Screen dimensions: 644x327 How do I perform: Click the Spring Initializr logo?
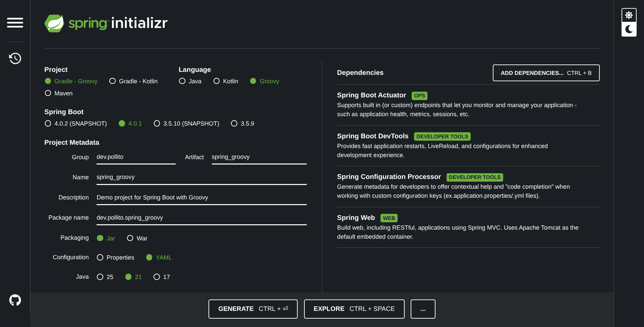coord(106,23)
